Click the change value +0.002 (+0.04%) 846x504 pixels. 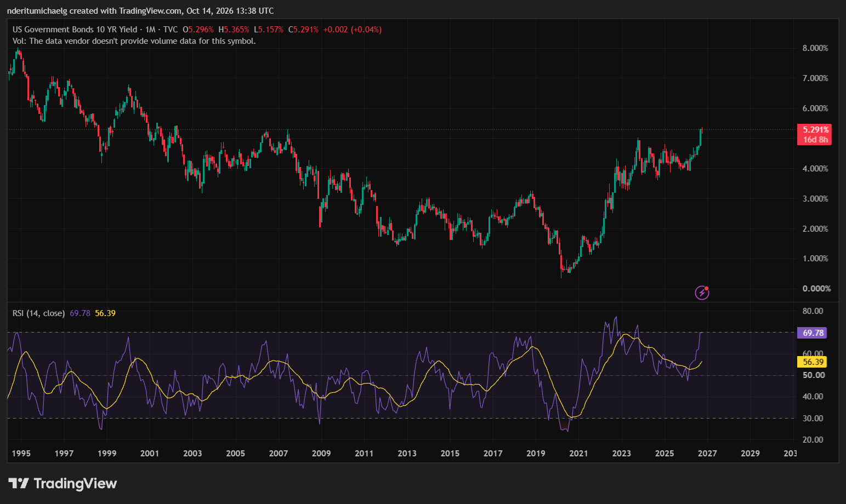tap(353, 30)
